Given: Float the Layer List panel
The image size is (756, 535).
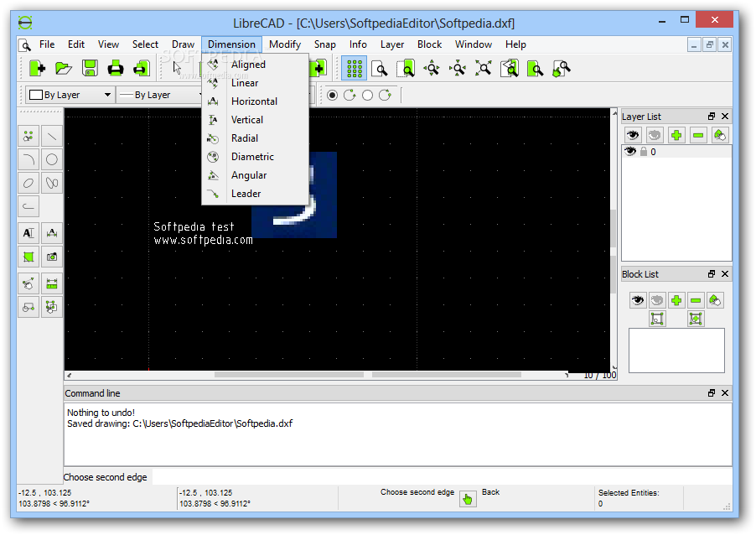Looking at the screenshot, I should point(712,117).
